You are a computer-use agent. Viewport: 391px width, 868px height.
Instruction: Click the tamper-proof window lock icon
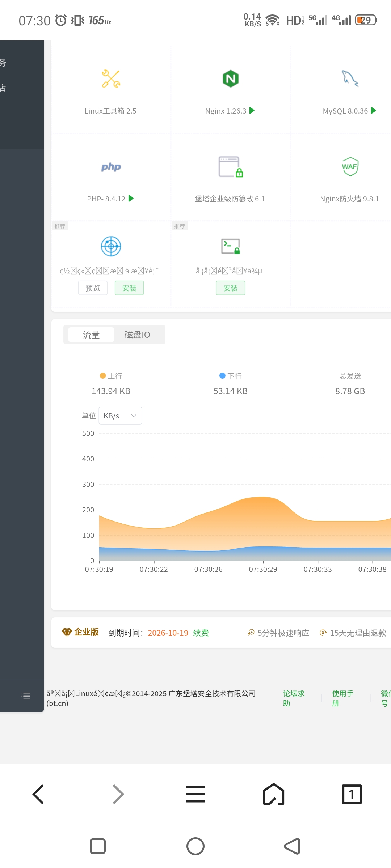click(x=230, y=167)
